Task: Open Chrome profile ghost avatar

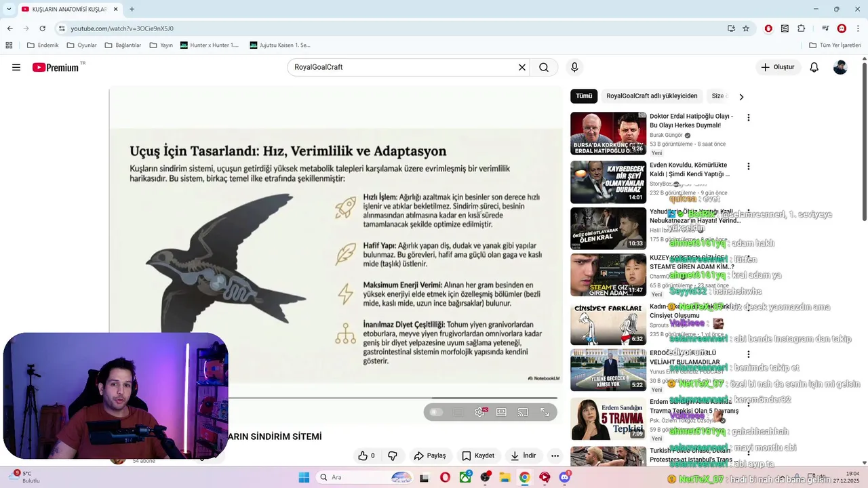Action: (842, 28)
